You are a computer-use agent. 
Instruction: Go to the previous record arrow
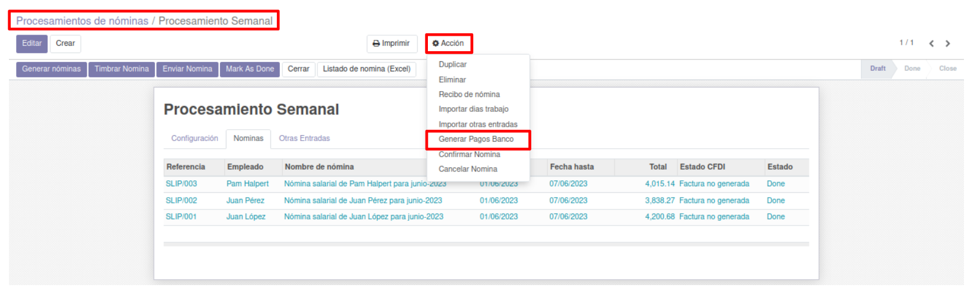coord(931,43)
